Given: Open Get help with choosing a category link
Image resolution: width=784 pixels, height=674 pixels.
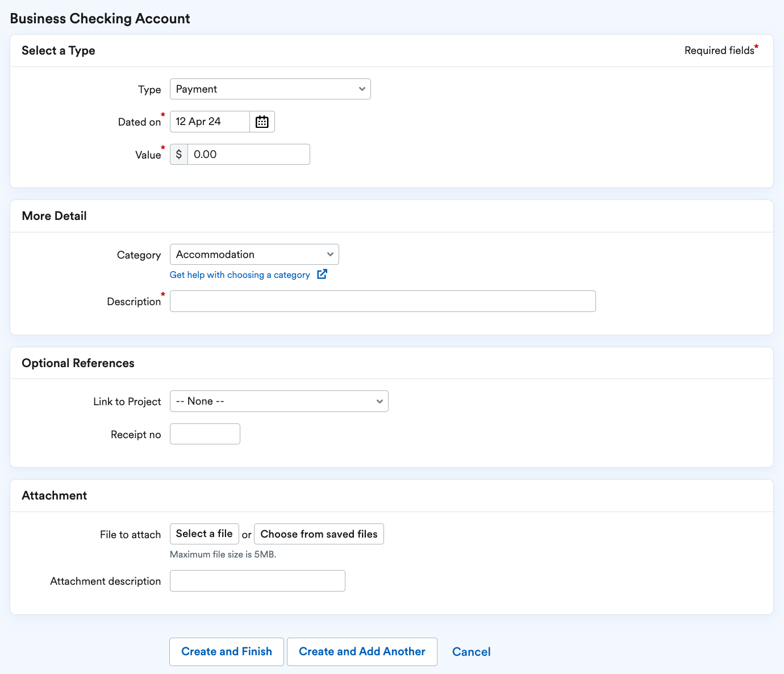Looking at the screenshot, I should 240,275.
